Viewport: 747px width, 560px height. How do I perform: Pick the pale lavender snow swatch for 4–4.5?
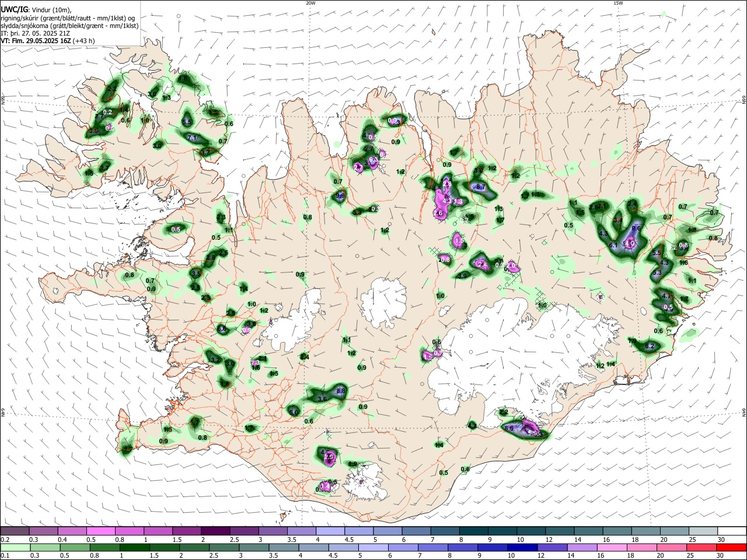329,531
